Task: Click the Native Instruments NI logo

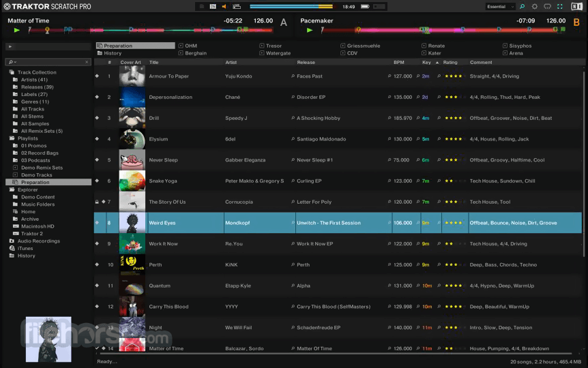Action: 577,6
